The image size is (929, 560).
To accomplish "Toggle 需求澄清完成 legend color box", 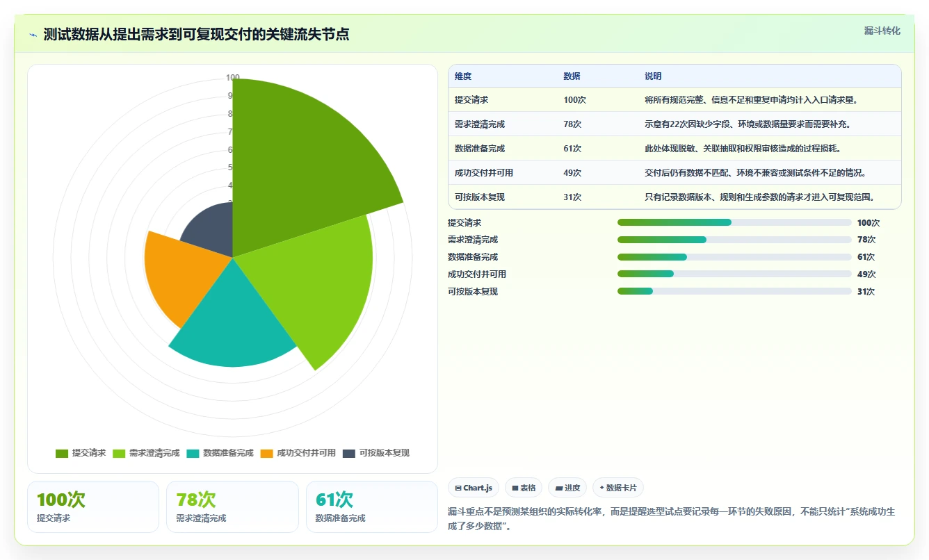I will 119,453.
